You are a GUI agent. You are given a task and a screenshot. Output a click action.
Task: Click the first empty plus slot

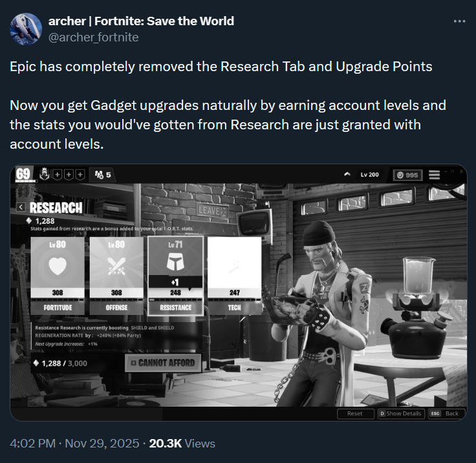tap(58, 175)
